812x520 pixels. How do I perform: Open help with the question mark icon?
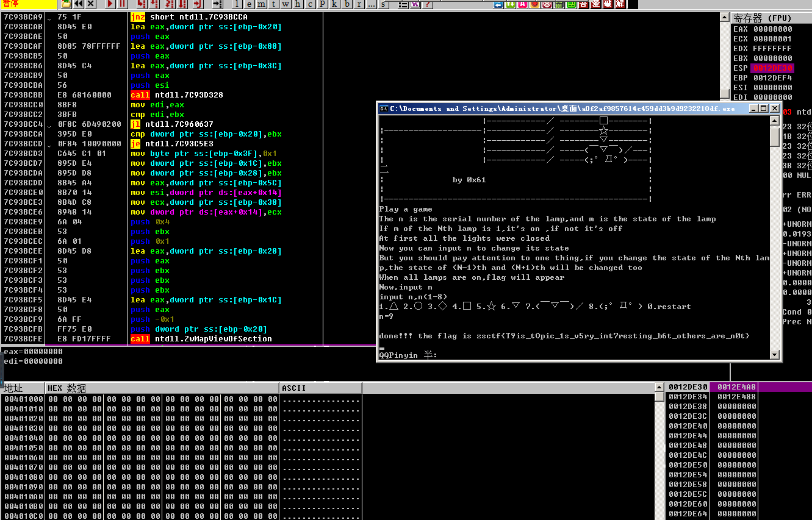427,4
